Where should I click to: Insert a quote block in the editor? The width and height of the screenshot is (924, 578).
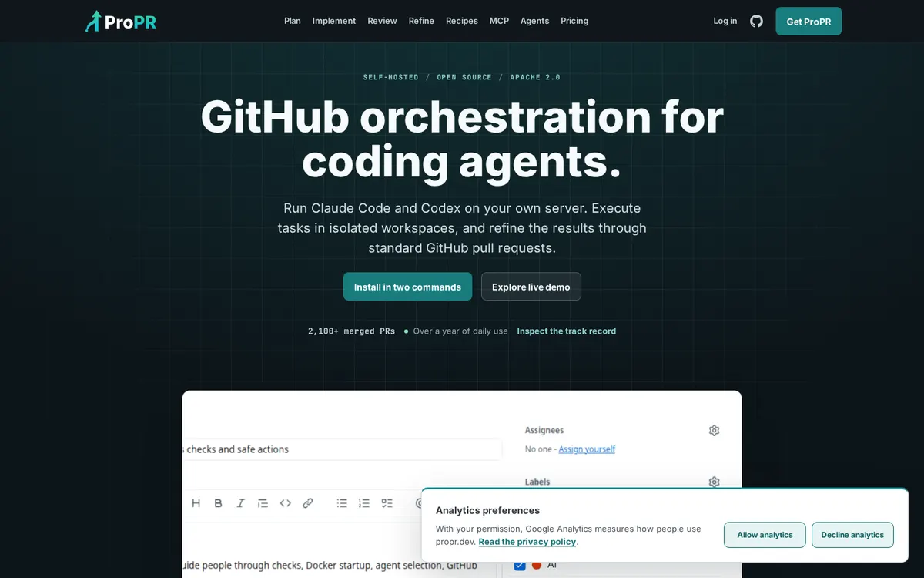click(x=263, y=503)
